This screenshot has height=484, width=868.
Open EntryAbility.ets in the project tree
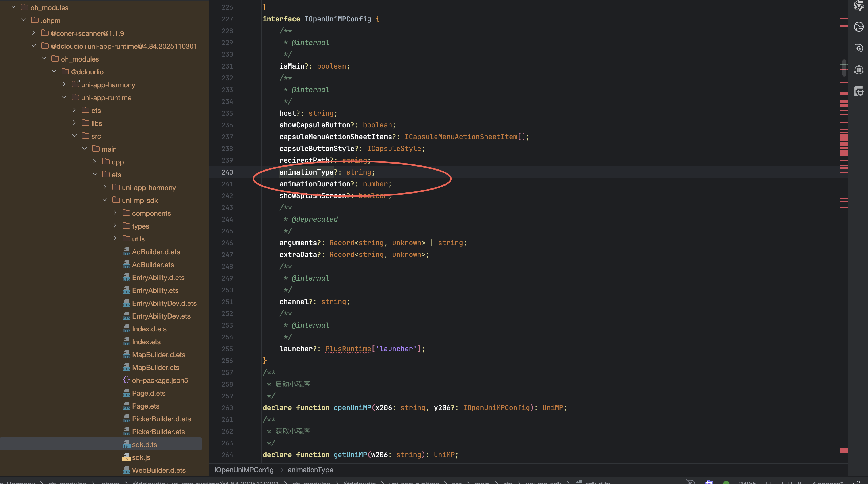point(155,290)
